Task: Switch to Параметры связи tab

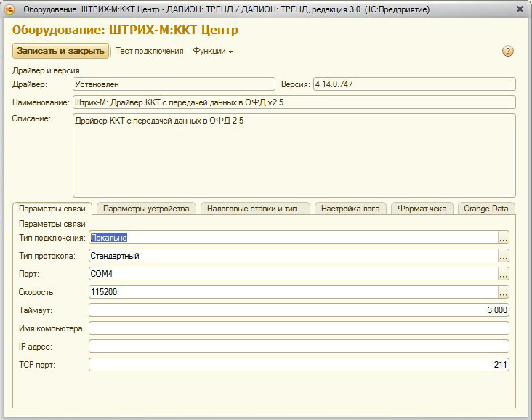Action: pyautogui.click(x=52, y=209)
